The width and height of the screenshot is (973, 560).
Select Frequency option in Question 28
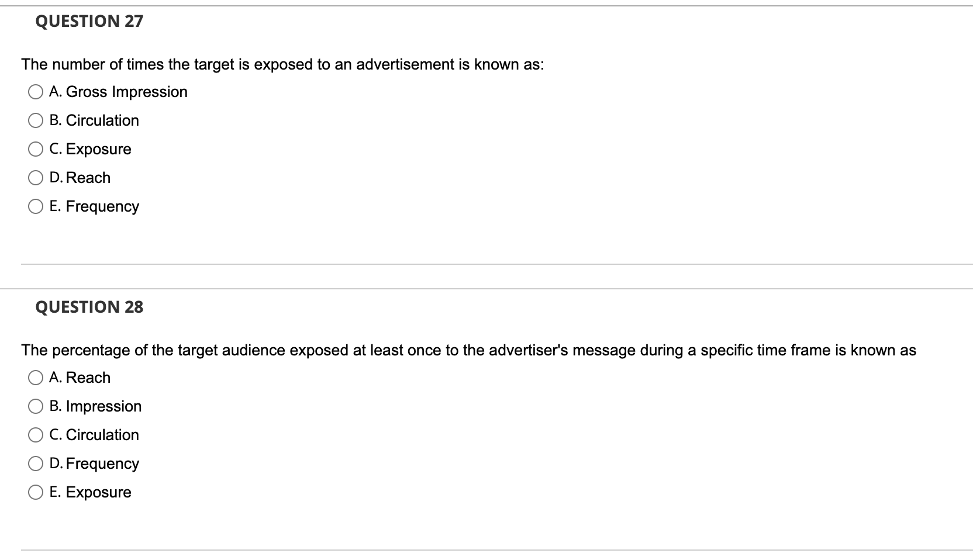36,464
